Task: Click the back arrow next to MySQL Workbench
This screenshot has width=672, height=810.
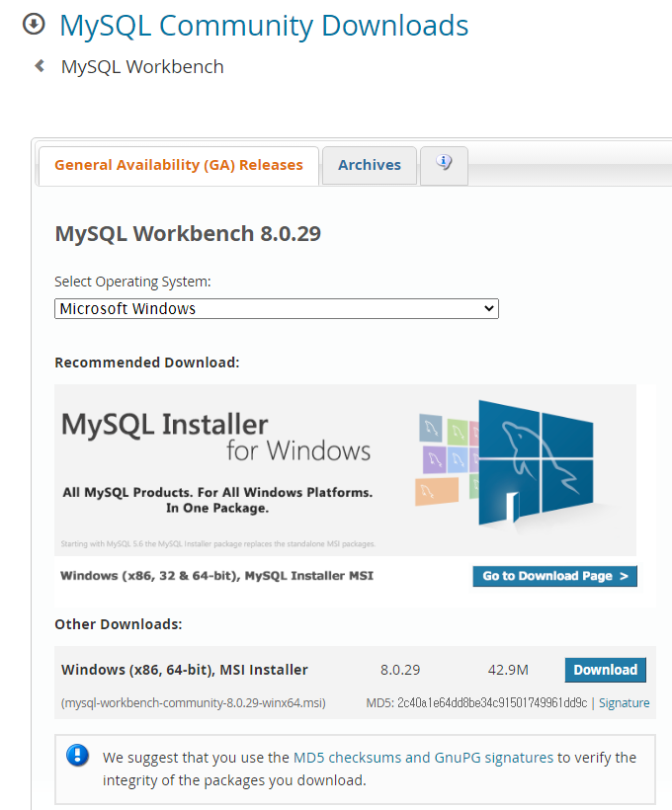Action: coord(40,66)
